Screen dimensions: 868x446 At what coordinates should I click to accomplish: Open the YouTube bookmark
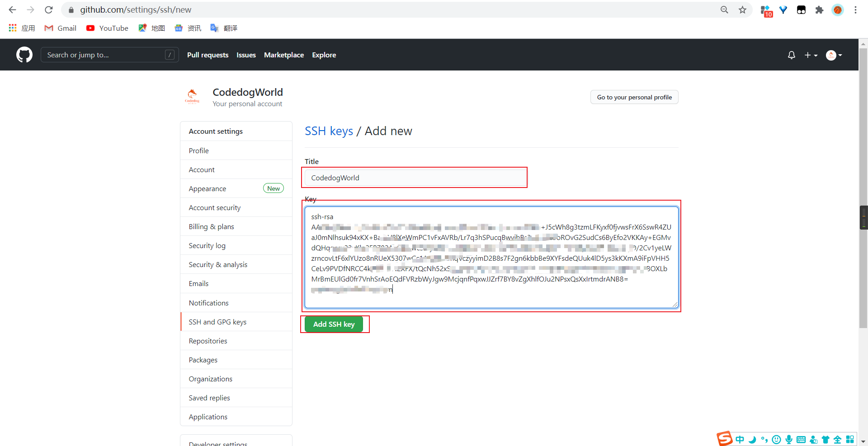(x=108, y=28)
